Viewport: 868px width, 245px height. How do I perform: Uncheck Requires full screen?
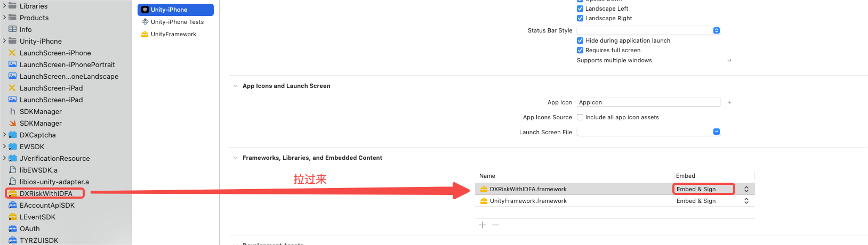coord(580,50)
